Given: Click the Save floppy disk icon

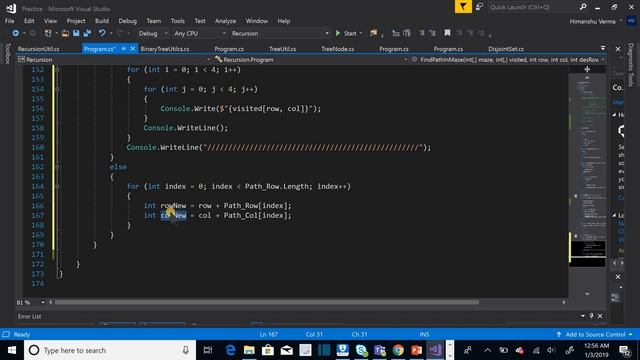Looking at the screenshot, I should point(76,33).
